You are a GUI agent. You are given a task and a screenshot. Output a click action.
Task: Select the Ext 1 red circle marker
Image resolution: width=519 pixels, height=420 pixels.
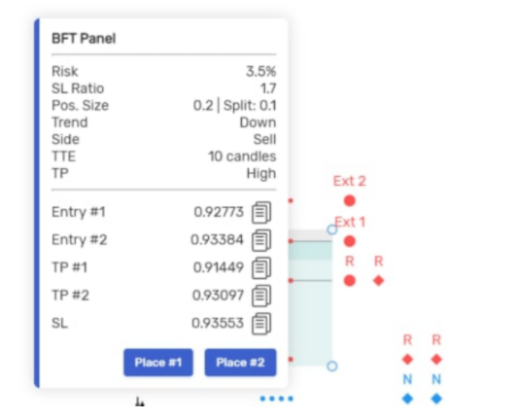(350, 241)
